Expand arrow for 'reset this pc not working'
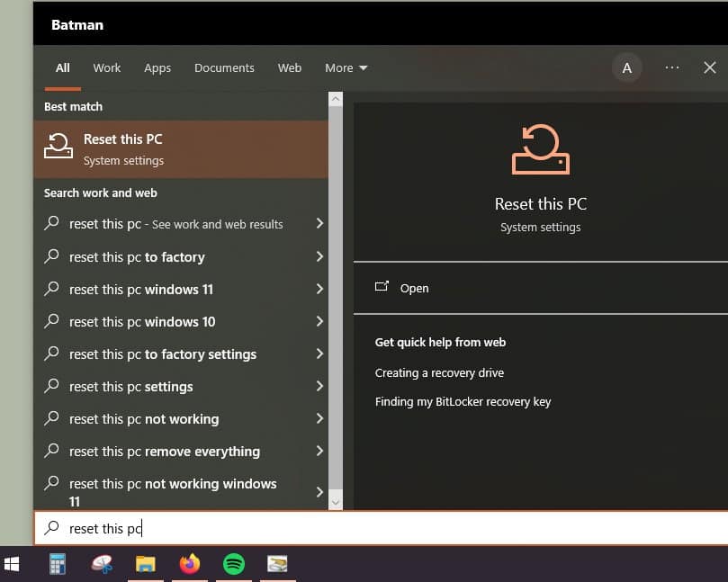Image resolution: width=728 pixels, height=582 pixels. coord(319,418)
